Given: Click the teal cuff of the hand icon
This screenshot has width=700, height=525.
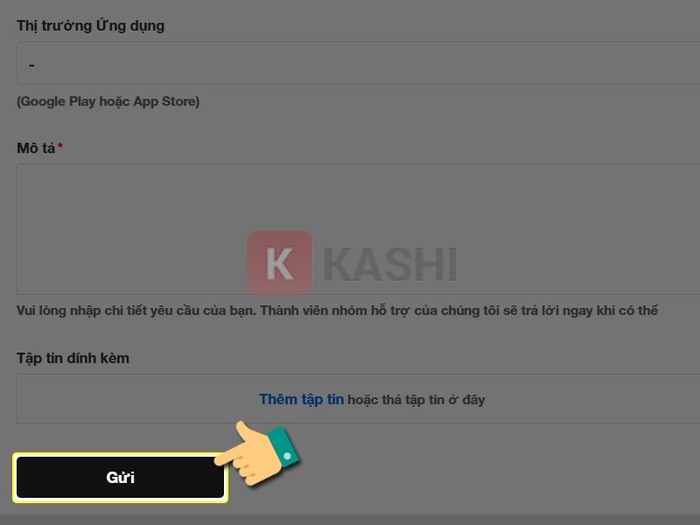Looking at the screenshot, I should click(283, 448).
